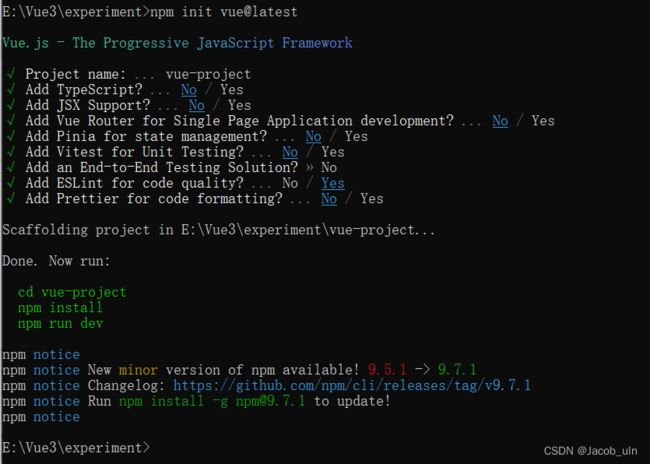Click the checkmark beside Add ESLint line
Viewport: 650px width, 464px height.
coord(11,182)
